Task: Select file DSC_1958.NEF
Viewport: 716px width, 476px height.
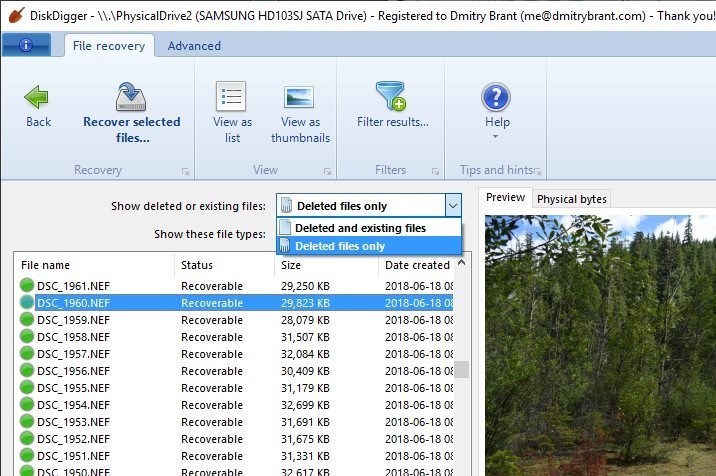Action: point(74,337)
